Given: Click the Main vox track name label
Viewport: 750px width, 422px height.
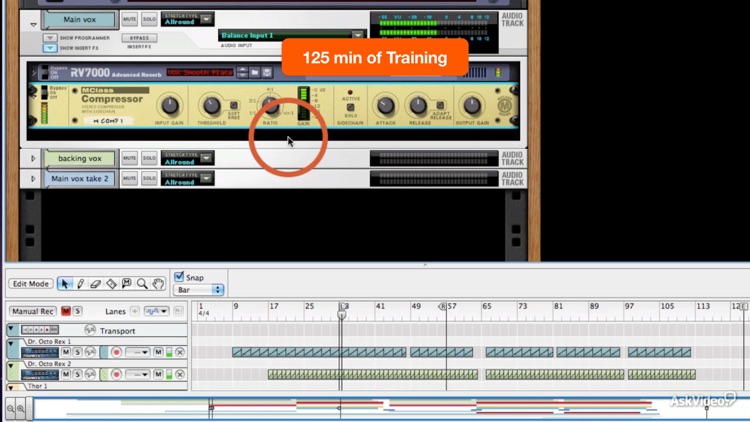Looking at the screenshot, I should click(79, 20).
